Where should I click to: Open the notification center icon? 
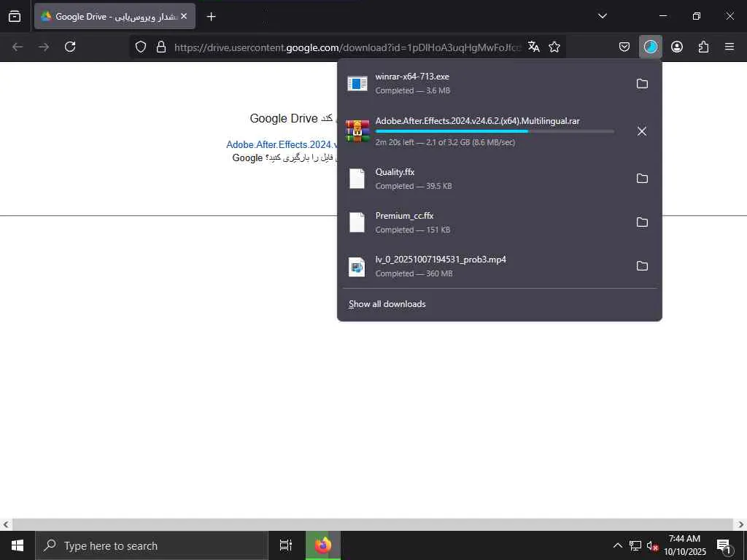pyautogui.click(x=724, y=545)
